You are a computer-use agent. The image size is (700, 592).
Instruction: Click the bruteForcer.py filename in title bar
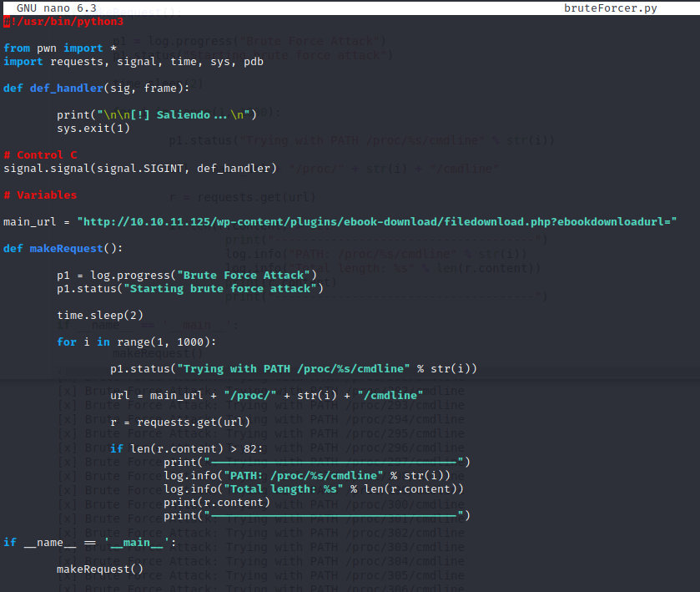point(610,8)
